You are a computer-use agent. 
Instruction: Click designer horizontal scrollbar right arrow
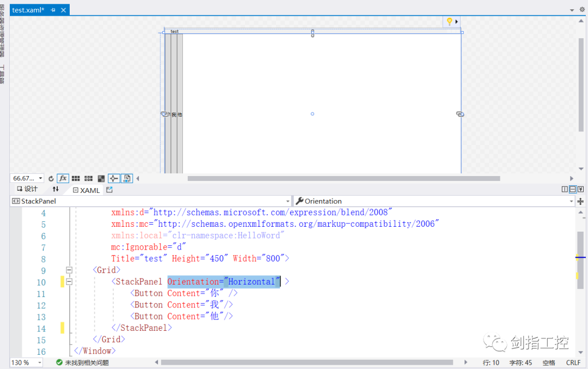[572, 179]
